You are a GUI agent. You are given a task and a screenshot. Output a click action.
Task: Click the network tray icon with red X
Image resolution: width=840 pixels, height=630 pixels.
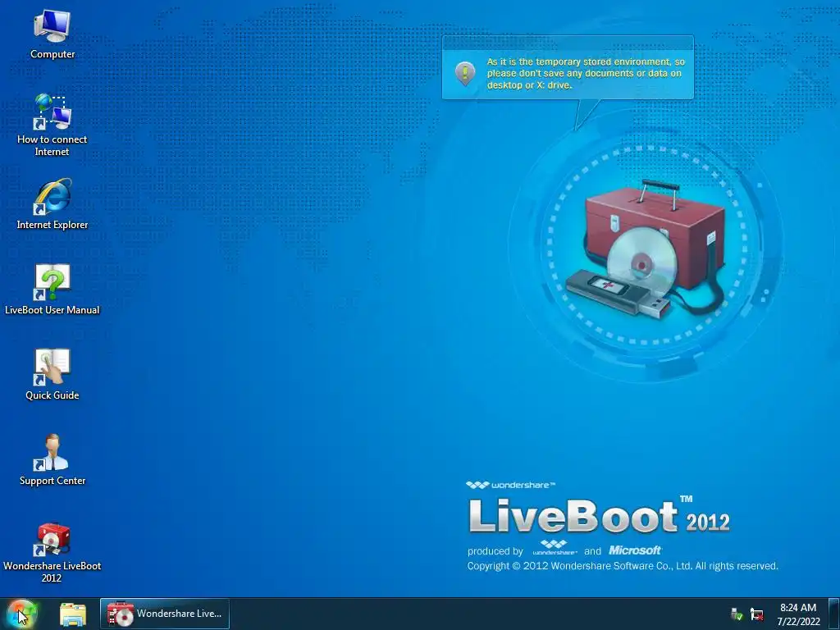coord(757,614)
